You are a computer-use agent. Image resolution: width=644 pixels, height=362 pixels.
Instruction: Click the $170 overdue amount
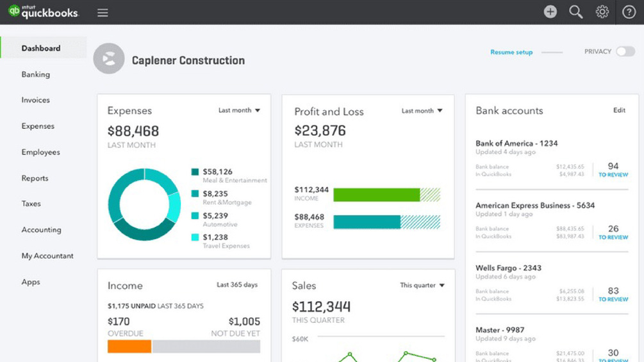point(119,322)
